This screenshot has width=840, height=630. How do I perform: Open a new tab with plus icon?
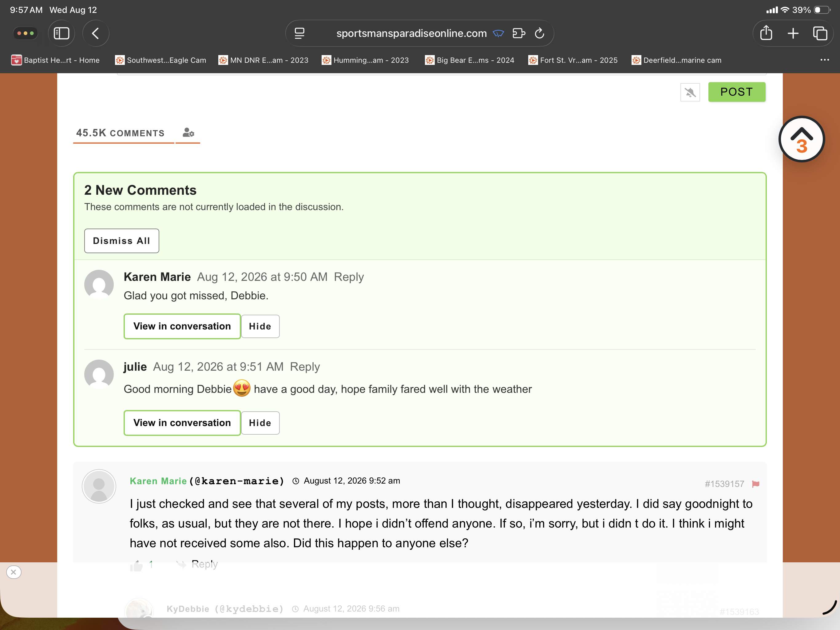pos(793,34)
